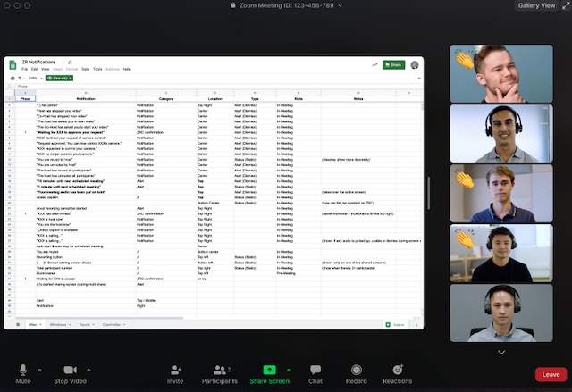
Task: Stop the video camera
Action: pyautogui.click(x=70, y=374)
